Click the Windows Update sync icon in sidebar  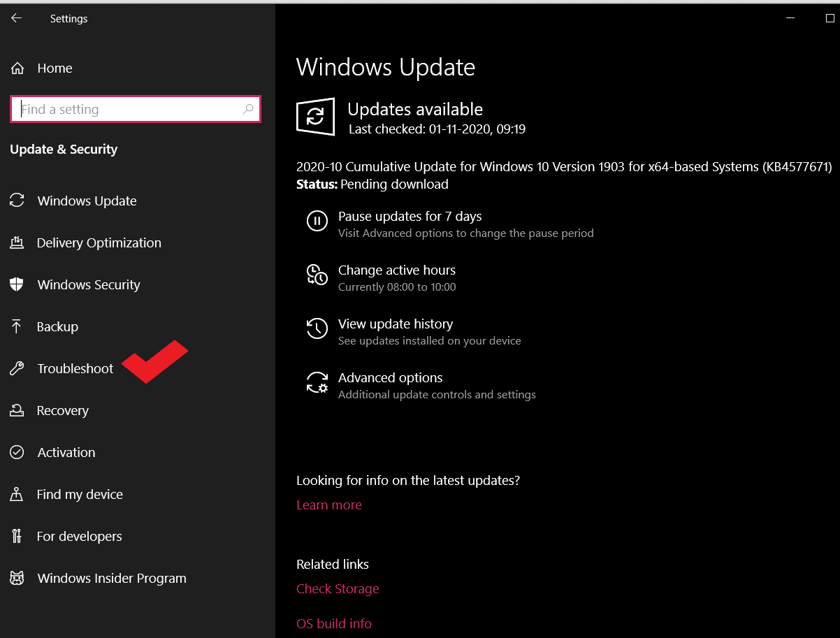click(17, 201)
